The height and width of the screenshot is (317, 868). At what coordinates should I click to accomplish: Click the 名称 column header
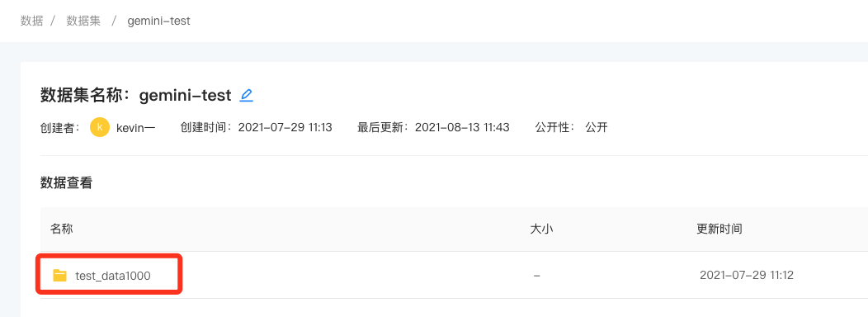[x=61, y=229]
